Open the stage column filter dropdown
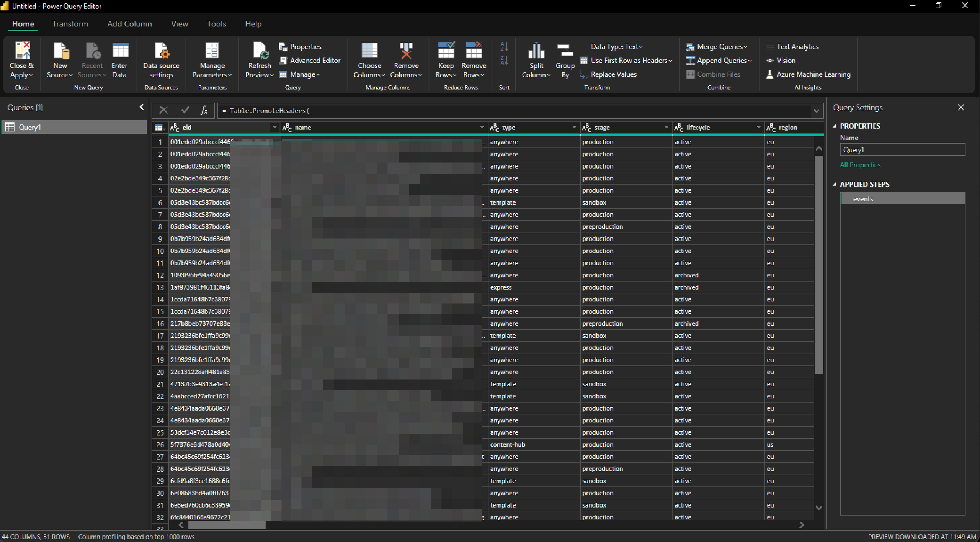Viewport: 980px width, 542px height. tap(666, 128)
